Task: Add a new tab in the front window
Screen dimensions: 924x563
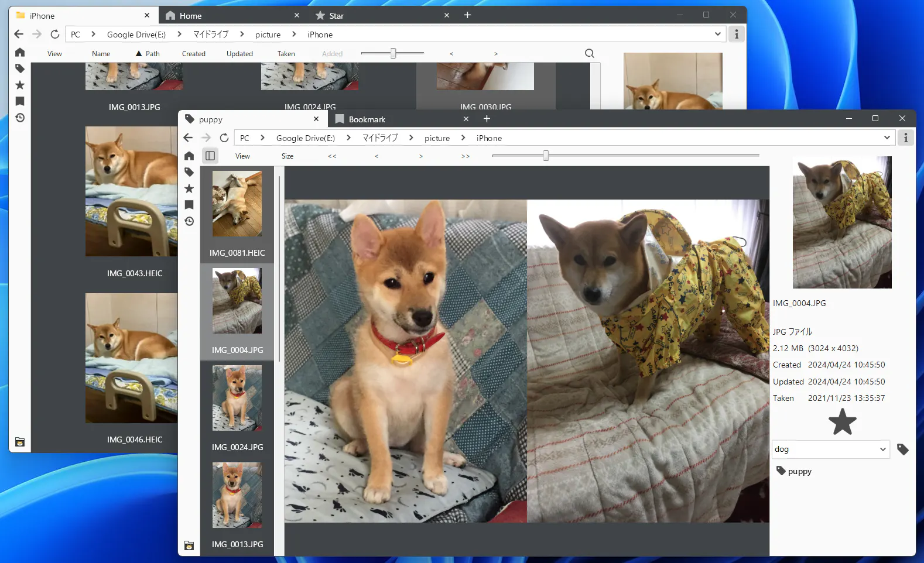Action: pyautogui.click(x=487, y=119)
